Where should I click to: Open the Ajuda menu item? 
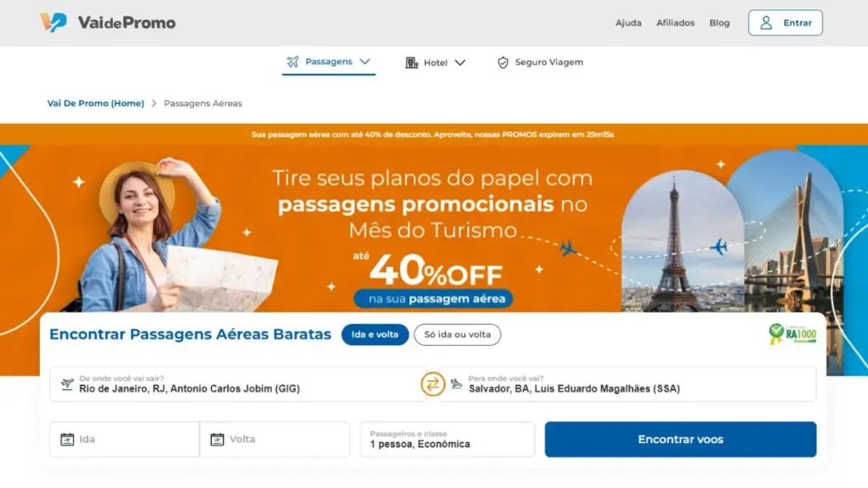628,23
